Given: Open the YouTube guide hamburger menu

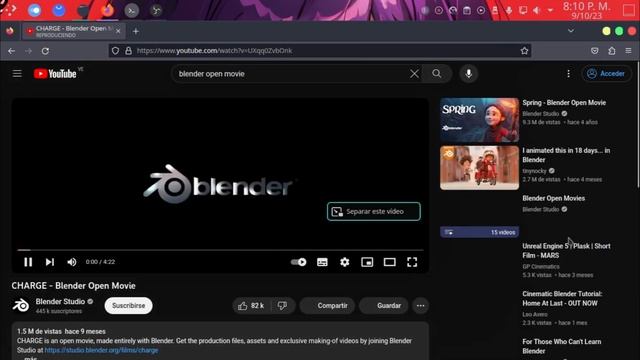Looking at the screenshot, I should 17,73.
